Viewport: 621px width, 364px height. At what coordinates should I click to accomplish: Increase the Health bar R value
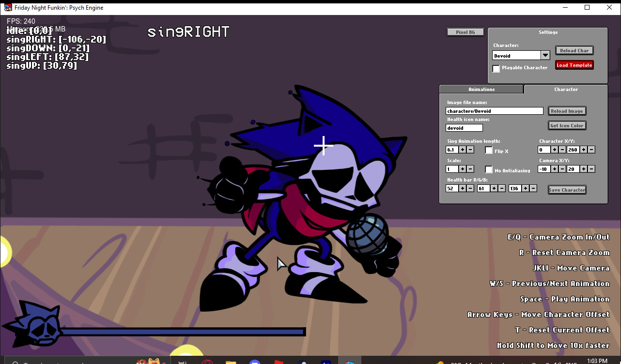point(462,188)
